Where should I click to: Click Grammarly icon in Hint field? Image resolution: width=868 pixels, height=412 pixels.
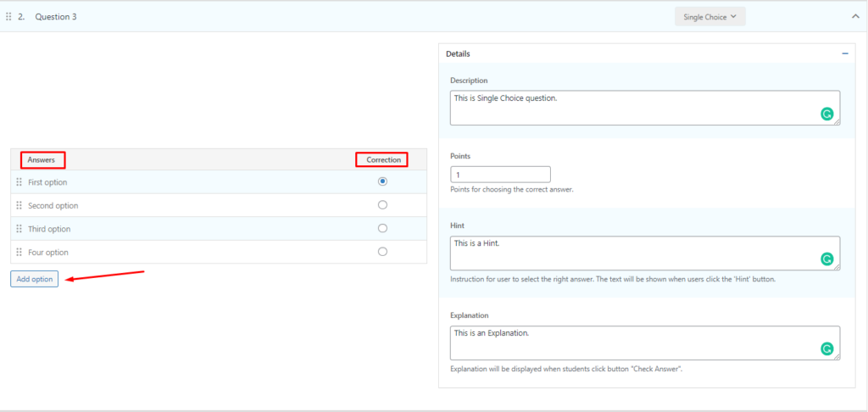click(826, 259)
